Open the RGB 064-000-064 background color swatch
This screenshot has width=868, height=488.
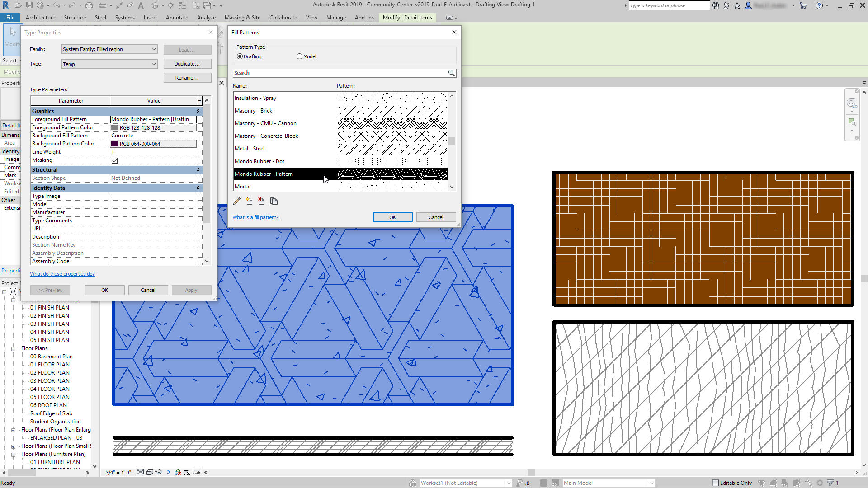click(x=154, y=143)
